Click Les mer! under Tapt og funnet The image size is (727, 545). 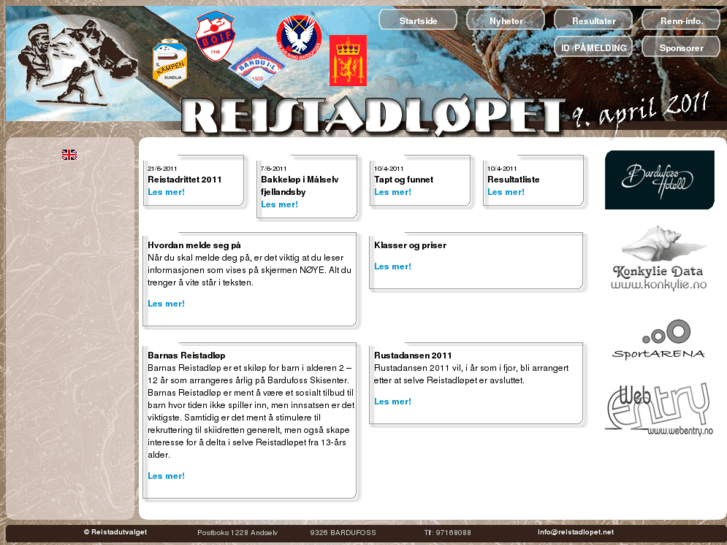pos(393,192)
